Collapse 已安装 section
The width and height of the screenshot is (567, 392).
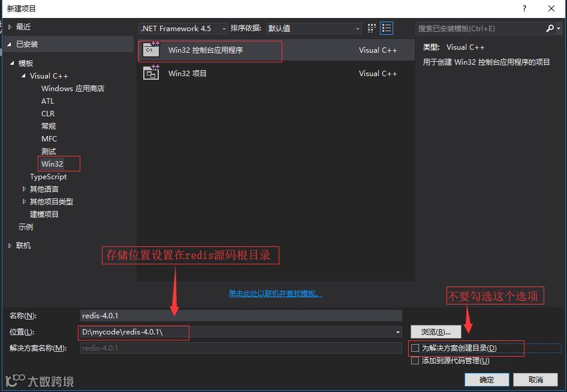point(9,44)
